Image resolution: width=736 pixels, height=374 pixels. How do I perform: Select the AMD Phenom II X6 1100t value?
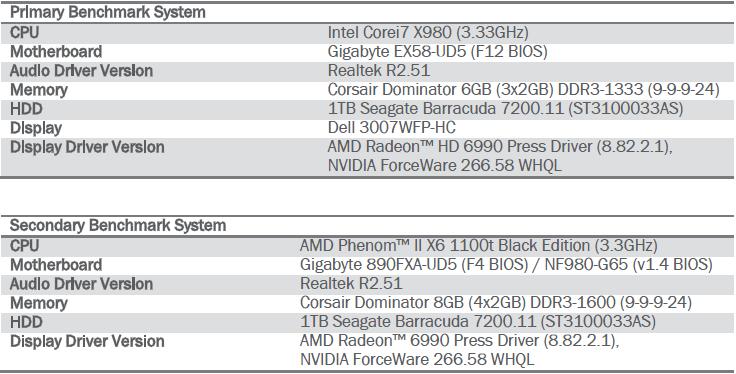[479, 246]
